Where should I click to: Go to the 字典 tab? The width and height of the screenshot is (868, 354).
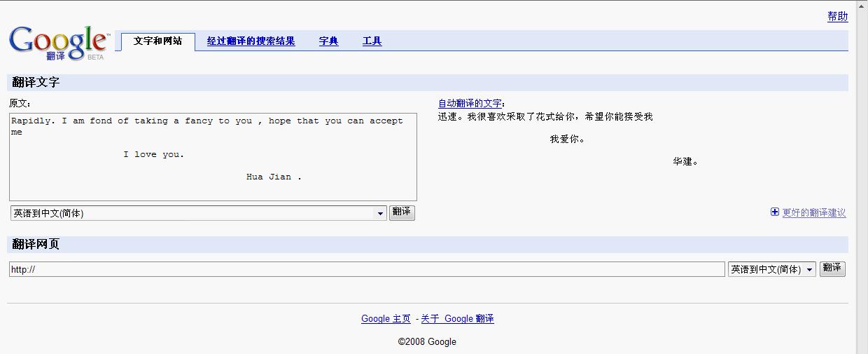click(x=328, y=41)
